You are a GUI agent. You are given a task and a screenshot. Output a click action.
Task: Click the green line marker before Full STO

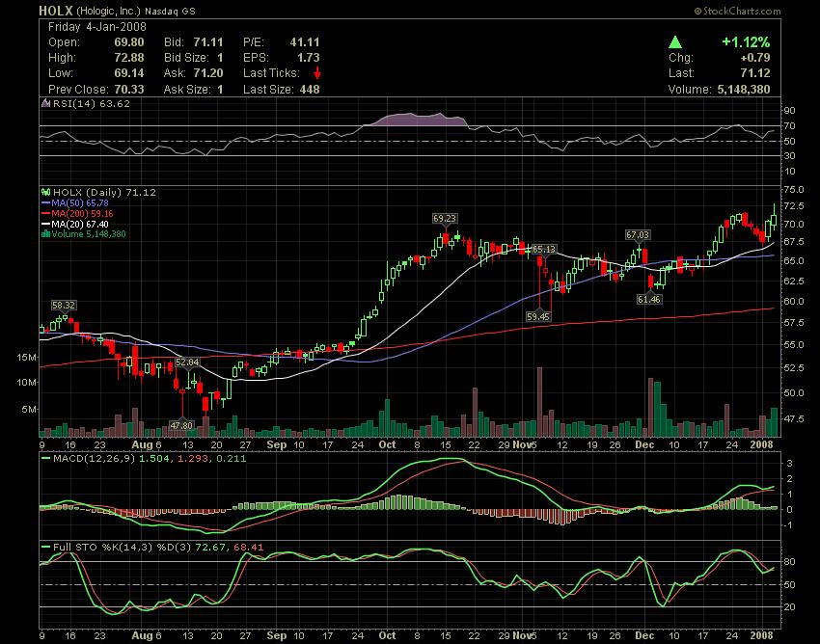[x=46, y=548]
